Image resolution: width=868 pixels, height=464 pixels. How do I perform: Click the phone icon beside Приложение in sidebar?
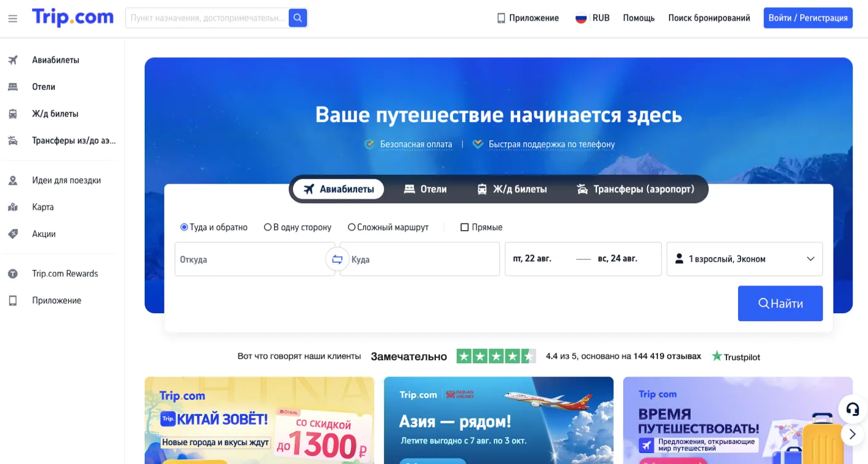coord(13,301)
